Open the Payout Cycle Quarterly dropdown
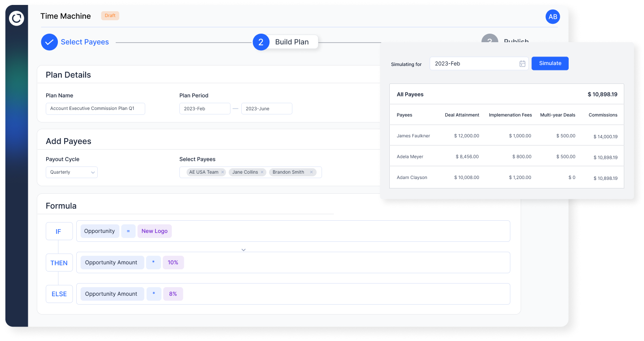This screenshot has height=341, width=644. point(72,172)
